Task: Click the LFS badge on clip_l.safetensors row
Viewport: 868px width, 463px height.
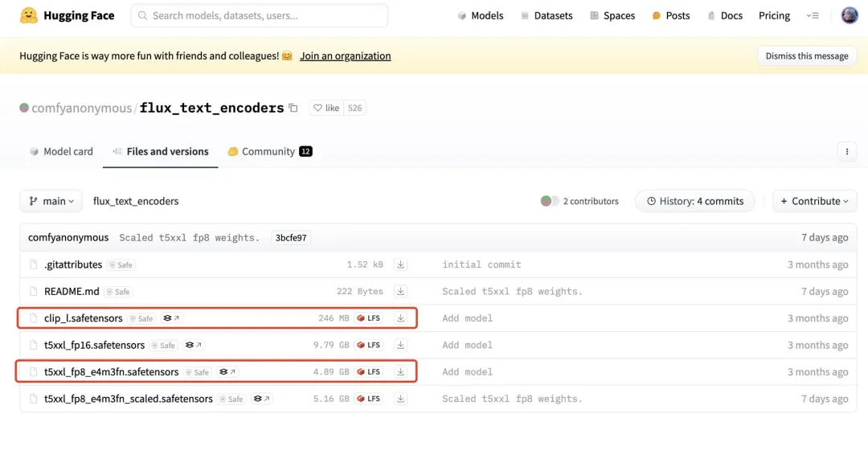Action: pos(369,318)
